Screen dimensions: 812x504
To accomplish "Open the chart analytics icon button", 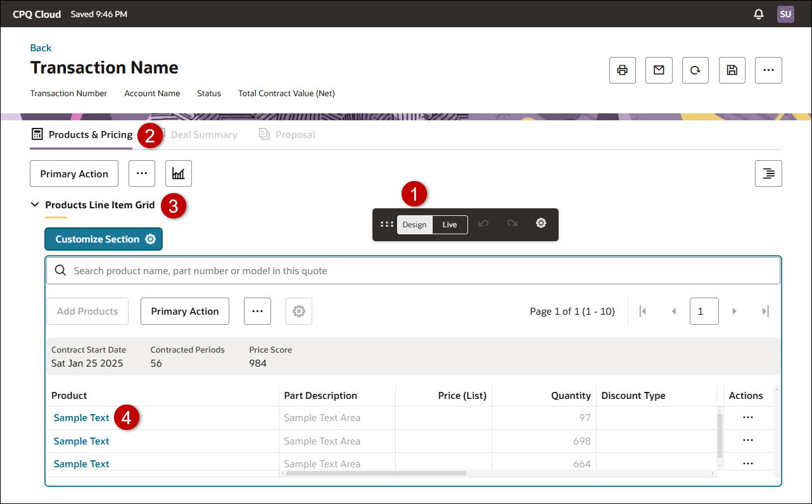I will tap(179, 173).
